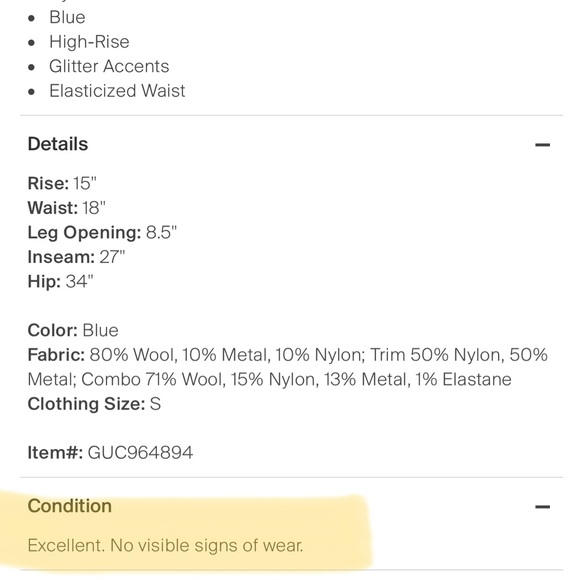Click the Rise 15" measurement line

(x=62, y=183)
